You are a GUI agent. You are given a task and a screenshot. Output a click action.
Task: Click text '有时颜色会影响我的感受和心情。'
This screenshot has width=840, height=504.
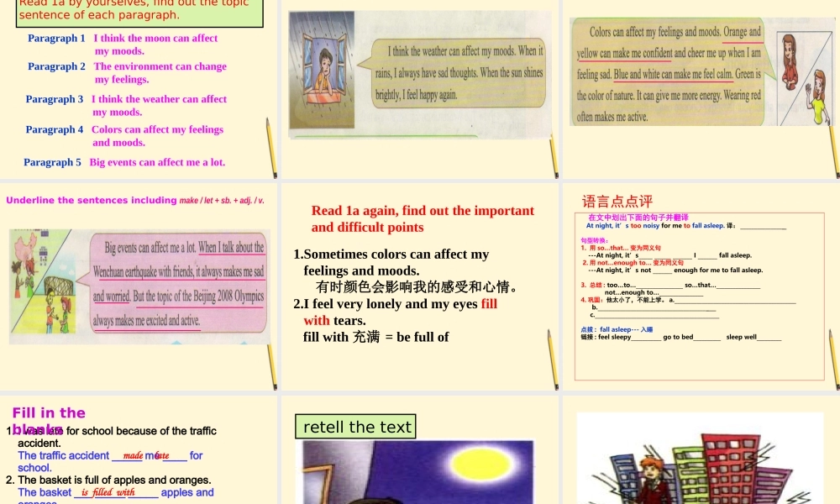[x=417, y=287]
